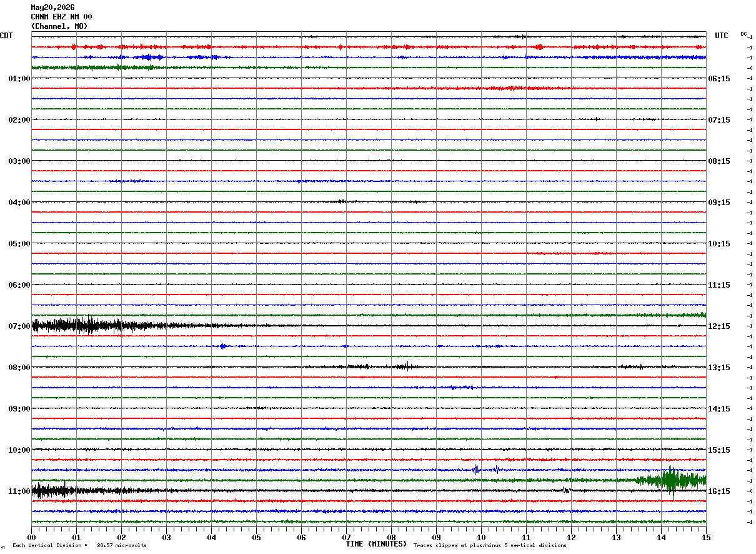Viewport: 756px width, 554px height.
Task: Click the UTC timezone label
Action: point(722,36)
